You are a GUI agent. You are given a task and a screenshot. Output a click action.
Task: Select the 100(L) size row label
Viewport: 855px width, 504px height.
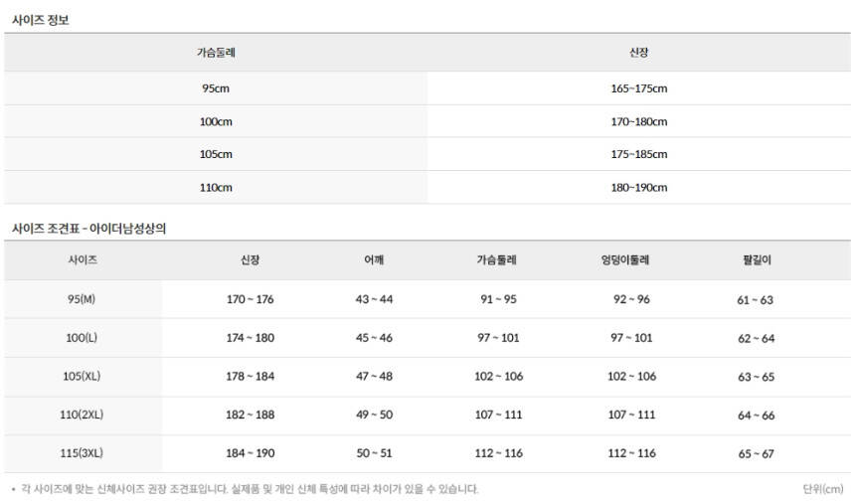coord(82,338)
